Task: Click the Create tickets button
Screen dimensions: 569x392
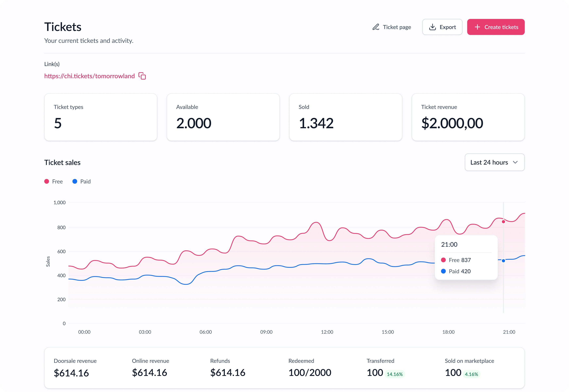Action: click(496, 27)
